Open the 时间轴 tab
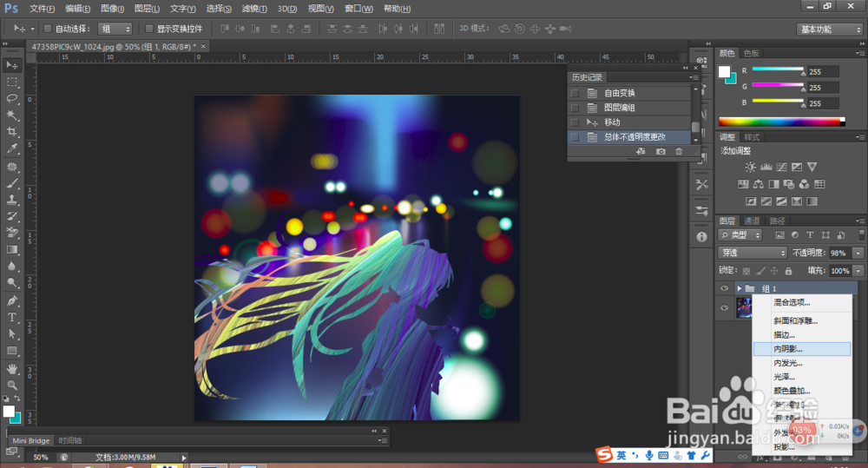The image size is (868, 468). pos(69,441)
